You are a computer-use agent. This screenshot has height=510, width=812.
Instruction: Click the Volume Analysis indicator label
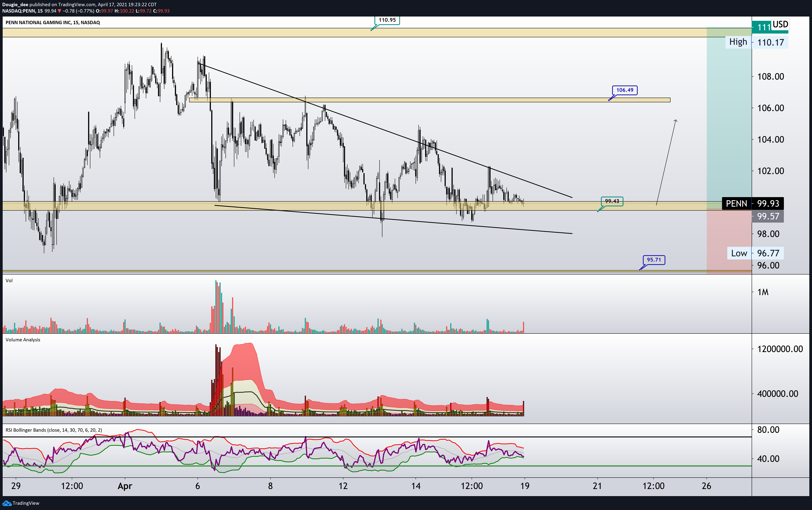click(23, 340)
